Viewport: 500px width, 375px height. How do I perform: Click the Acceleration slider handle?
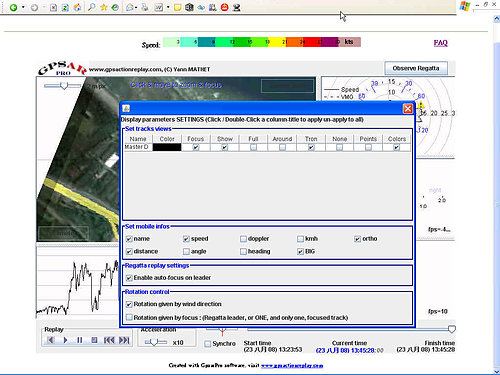coord(154,342)
